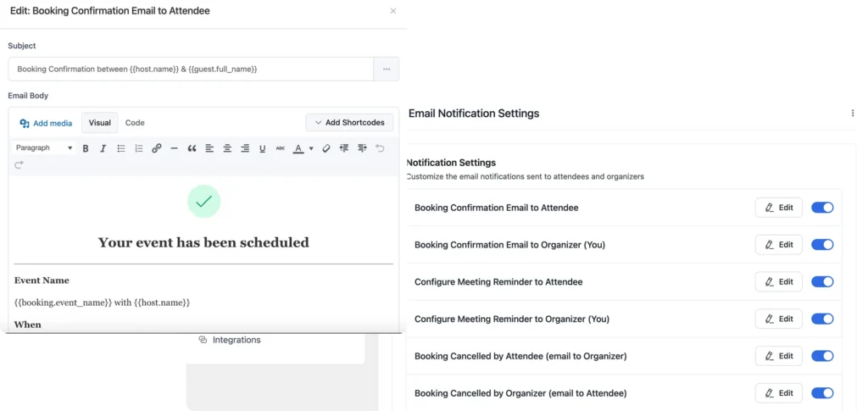Insert a bulleted list

point(120,148)
